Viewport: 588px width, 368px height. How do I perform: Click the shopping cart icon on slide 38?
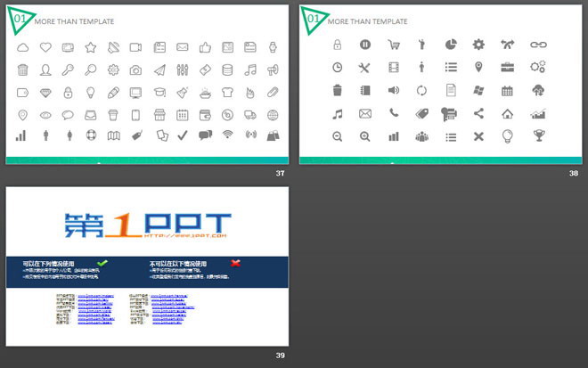point(393,45)
